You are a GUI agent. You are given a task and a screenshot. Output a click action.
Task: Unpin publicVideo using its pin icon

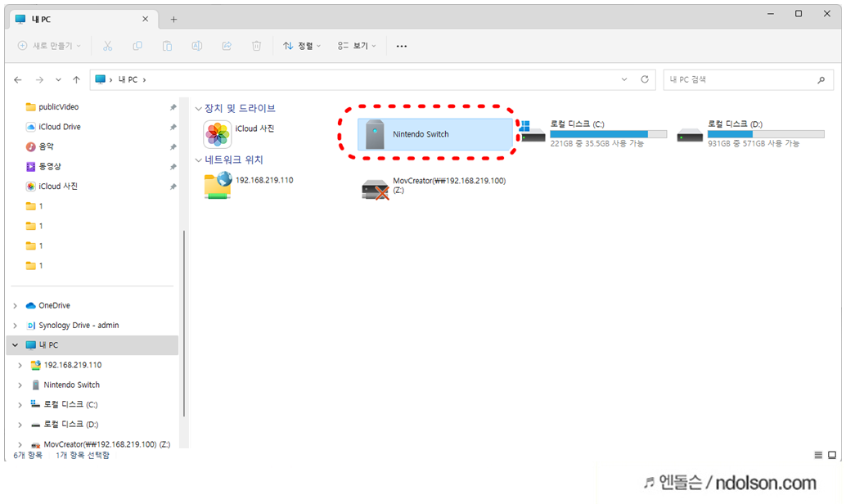(x=173, y=107)
